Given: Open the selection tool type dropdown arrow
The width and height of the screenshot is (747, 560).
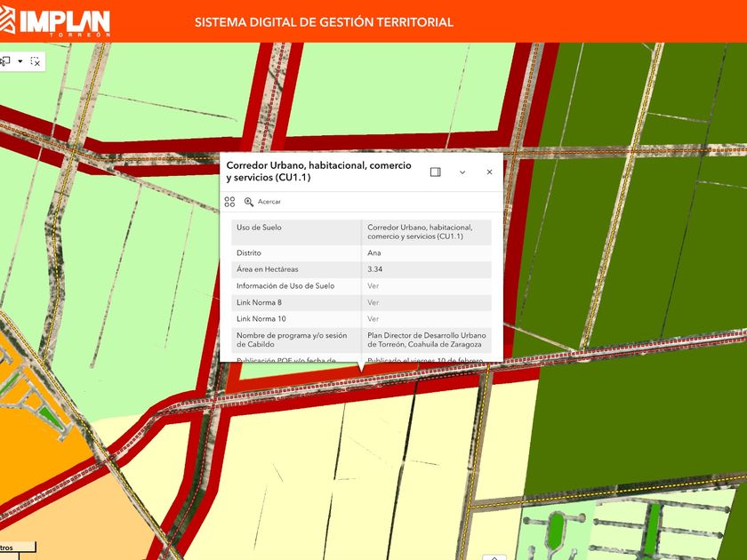Looking at the screenshot, I should click(x=20, y=61).
